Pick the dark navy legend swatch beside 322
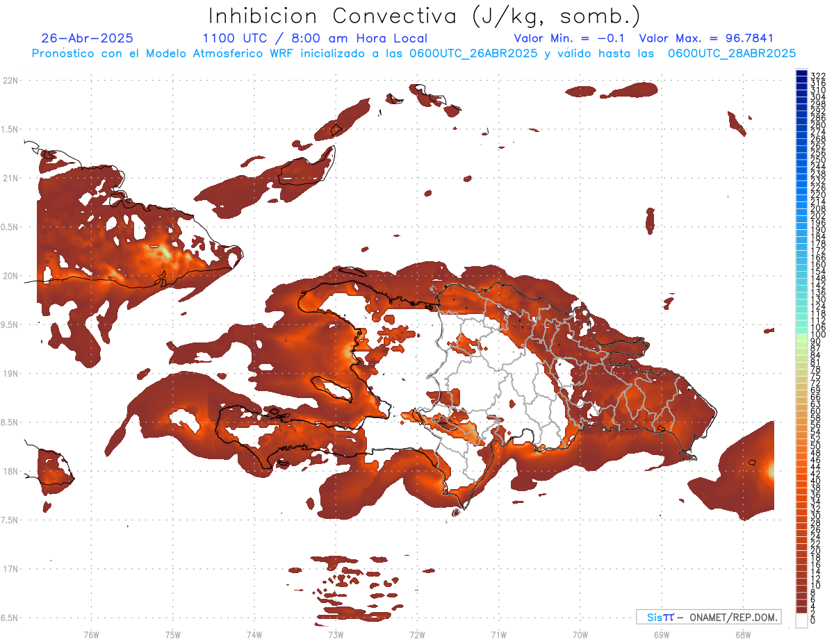The width and height of the screenshot is (834, 644). [x=802, y=74]
